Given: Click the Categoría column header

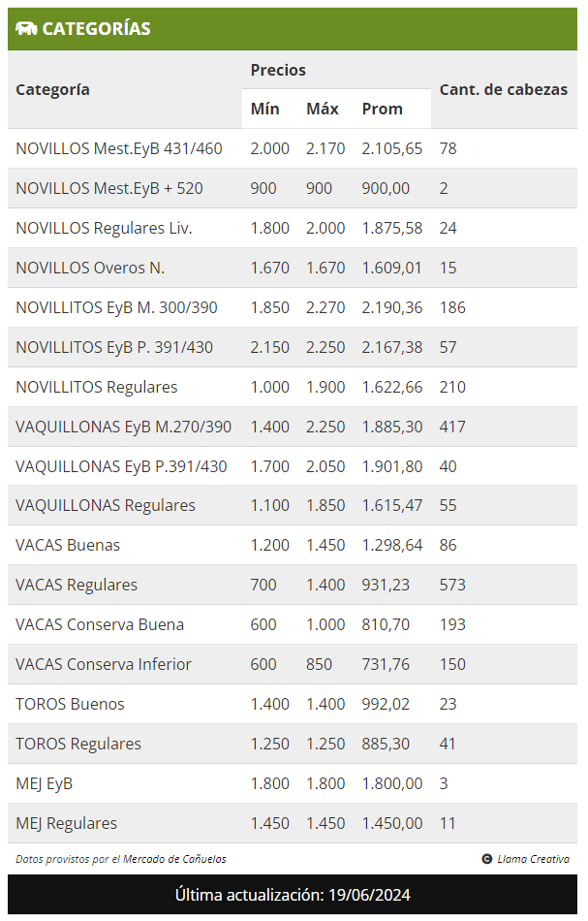Looking at the screenshot, I should pos(53,89).
